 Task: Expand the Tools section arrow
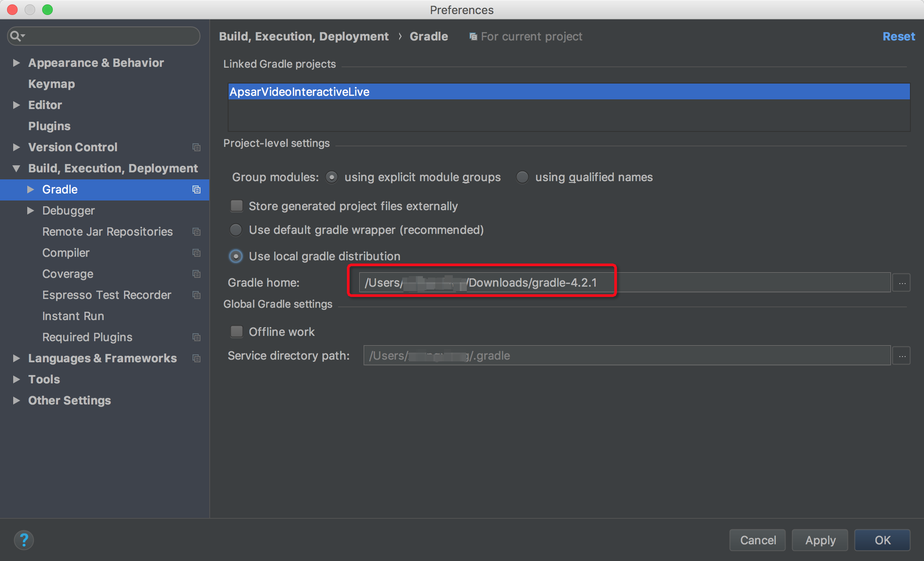16,379
